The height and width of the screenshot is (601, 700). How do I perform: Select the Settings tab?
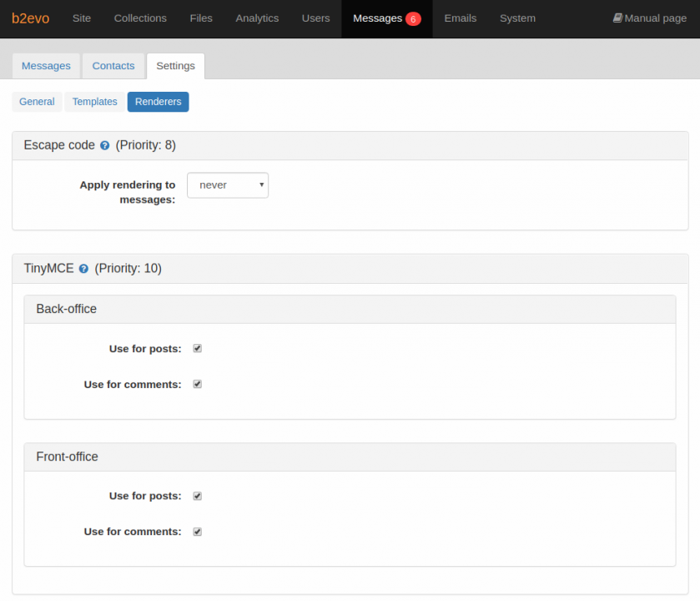click(x=175, y=66)
